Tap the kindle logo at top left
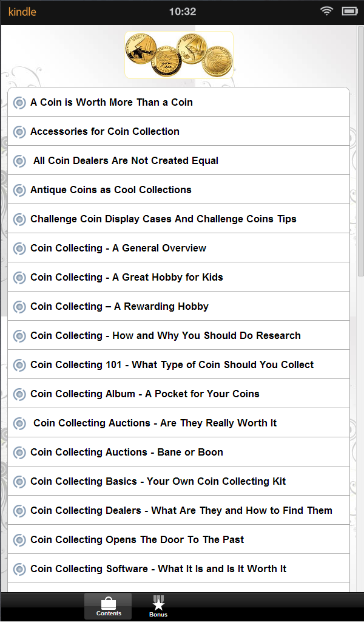Screen dimensions: 364x622 [22, 11]
